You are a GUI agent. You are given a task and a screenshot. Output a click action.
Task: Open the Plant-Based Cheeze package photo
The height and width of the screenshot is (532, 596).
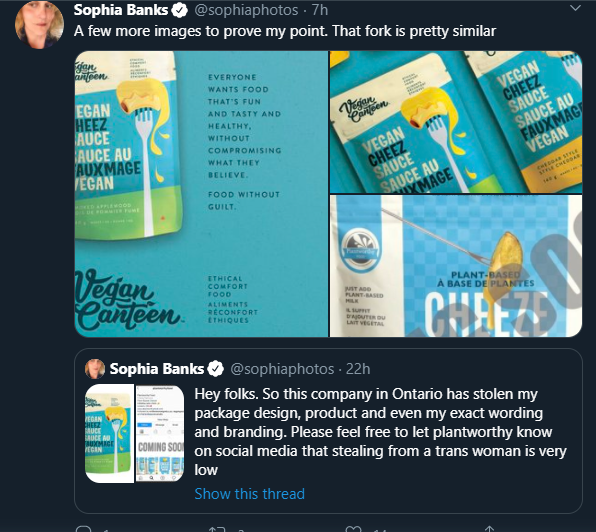tap(456, 266)
